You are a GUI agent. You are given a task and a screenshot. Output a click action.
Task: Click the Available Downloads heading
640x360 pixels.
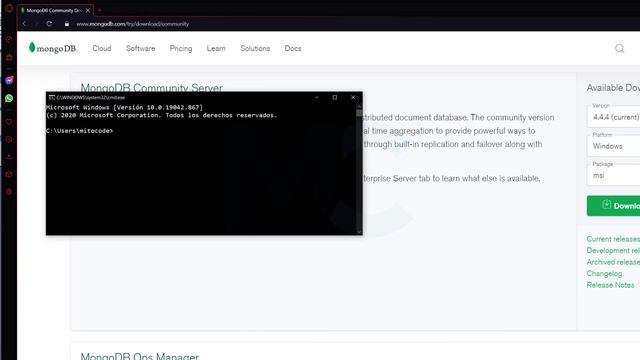pos(613,88)
